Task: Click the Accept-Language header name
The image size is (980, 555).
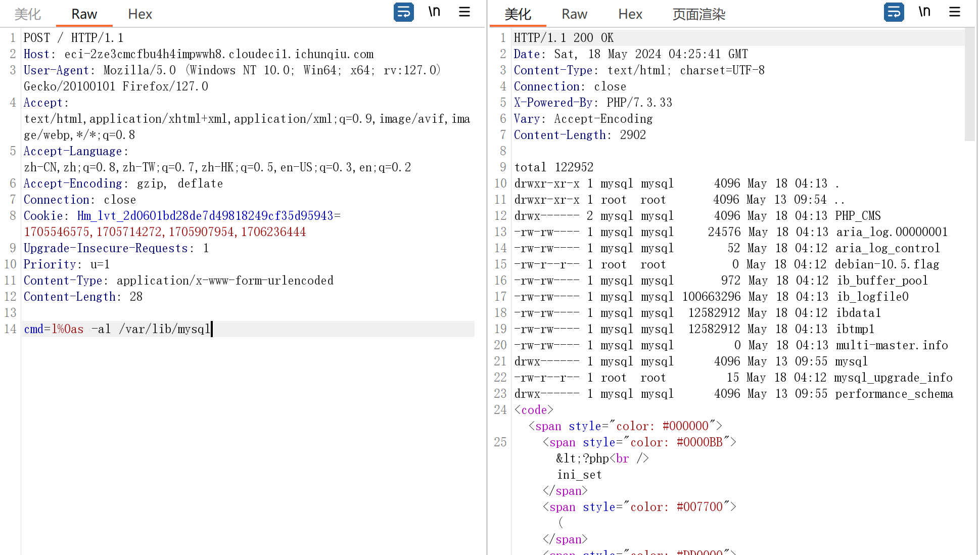Action: click(x=73, y=151)
